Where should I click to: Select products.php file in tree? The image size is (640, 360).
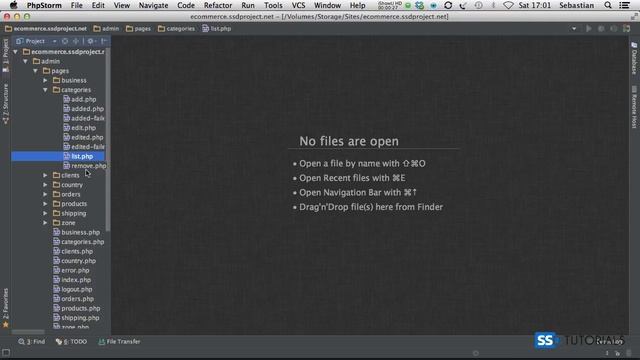(x=77, y=309)
